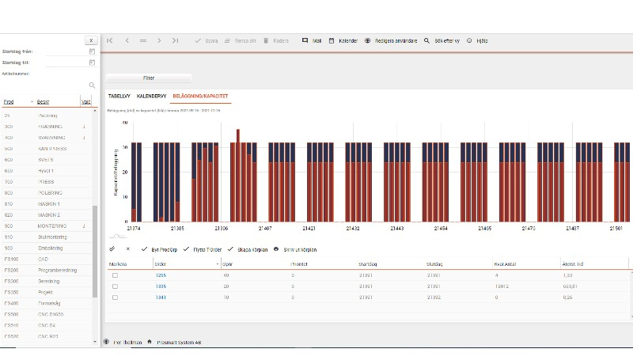Viewport: 633px width, 364px height.
Task: Click the Kalender calendar icon
Action: click(332, 41)
